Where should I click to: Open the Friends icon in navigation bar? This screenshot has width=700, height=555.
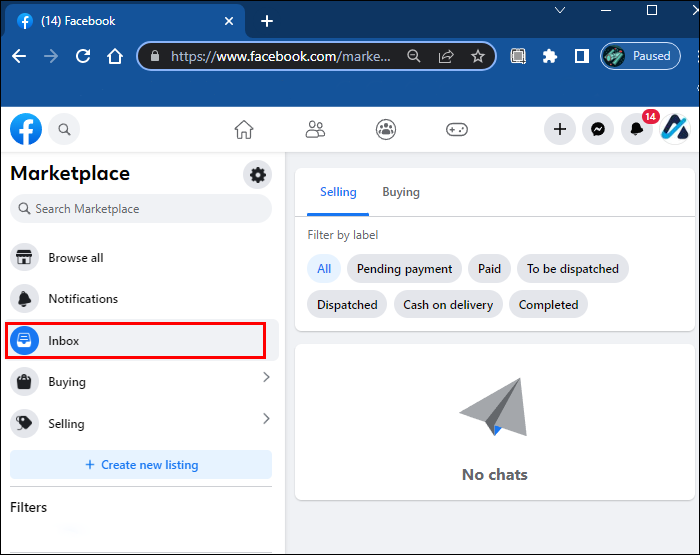[x=315, y=129]
